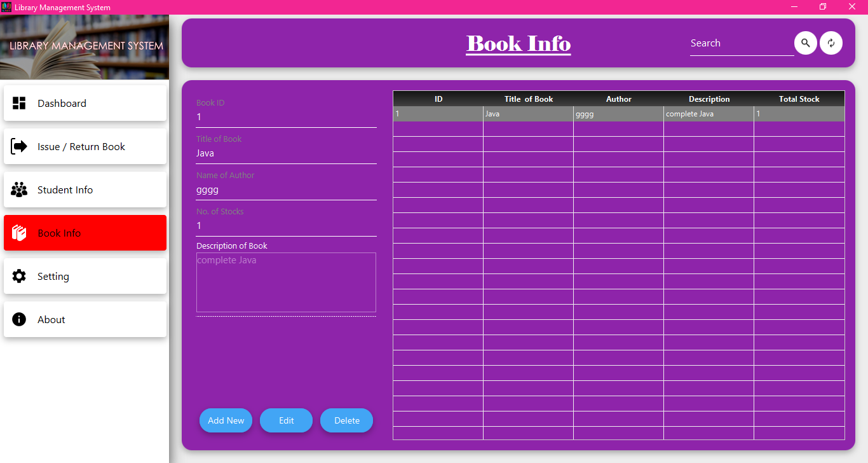Open the About page

pyautogui.click(x=85, y=319)
